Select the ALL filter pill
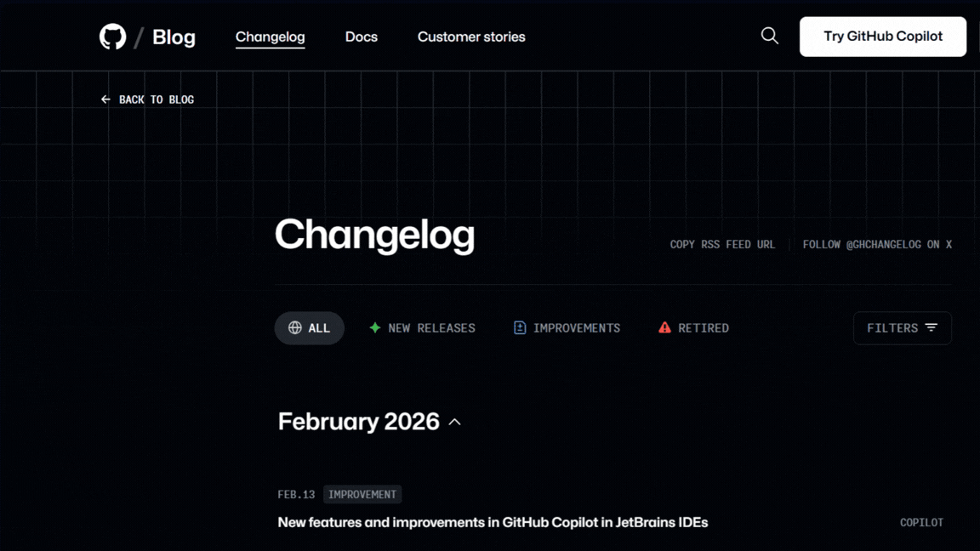Screen dimensions: 980x551 (x=309, y=327)
